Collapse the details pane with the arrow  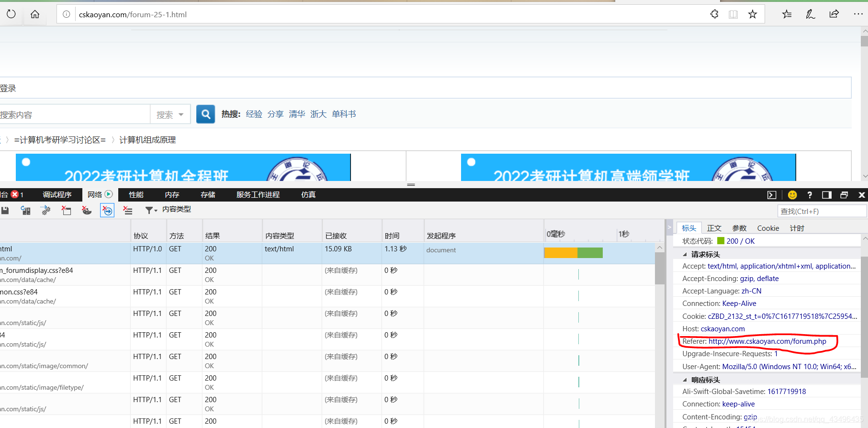[669, 227]
